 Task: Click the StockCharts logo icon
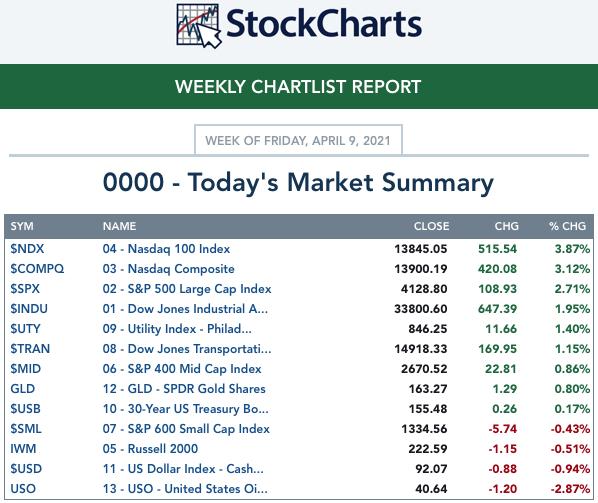(x=198, y=26)
